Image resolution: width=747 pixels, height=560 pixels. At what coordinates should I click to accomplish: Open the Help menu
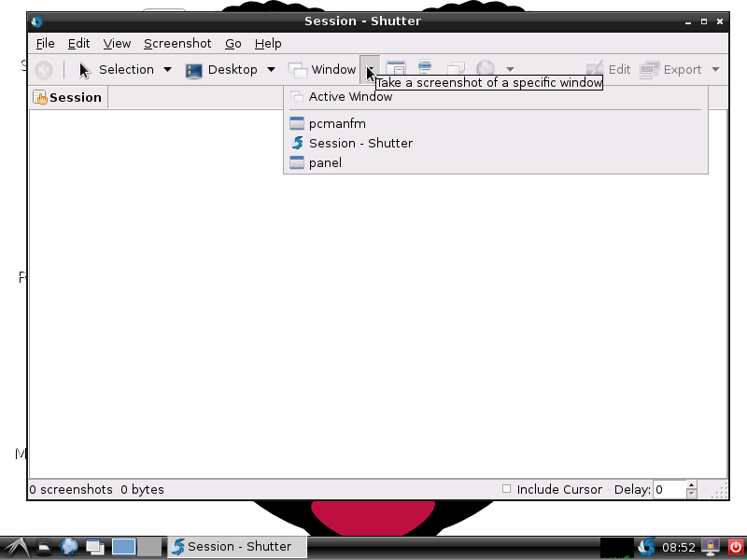(x=268, y=43)
